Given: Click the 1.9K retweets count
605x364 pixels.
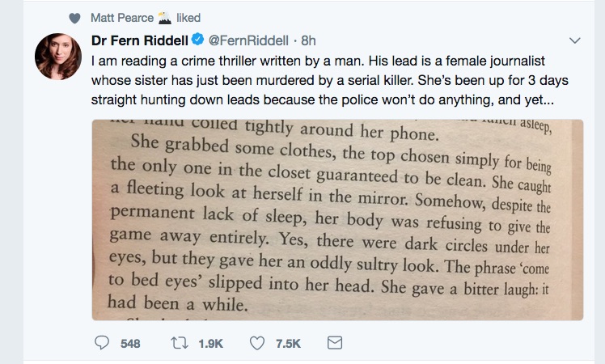Looking at the screenshot, I should tap(210, 344).
